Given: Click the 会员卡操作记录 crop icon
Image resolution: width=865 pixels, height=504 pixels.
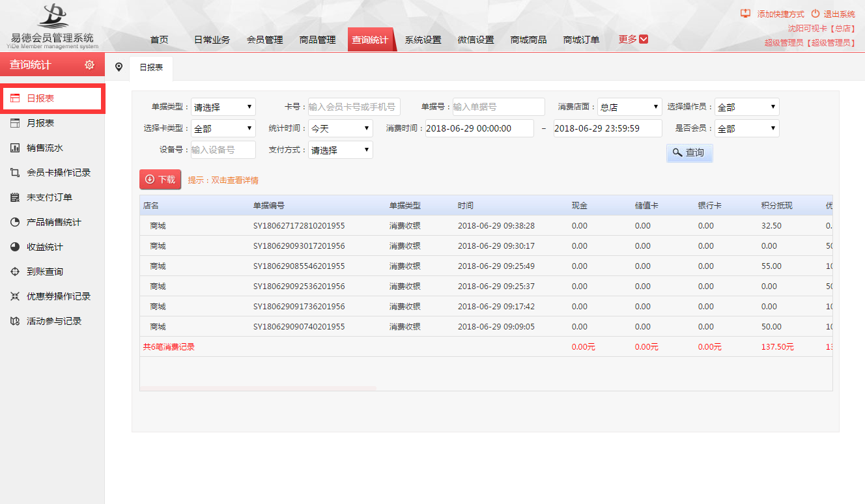Looking at the screenshot, I should (15, 173).
